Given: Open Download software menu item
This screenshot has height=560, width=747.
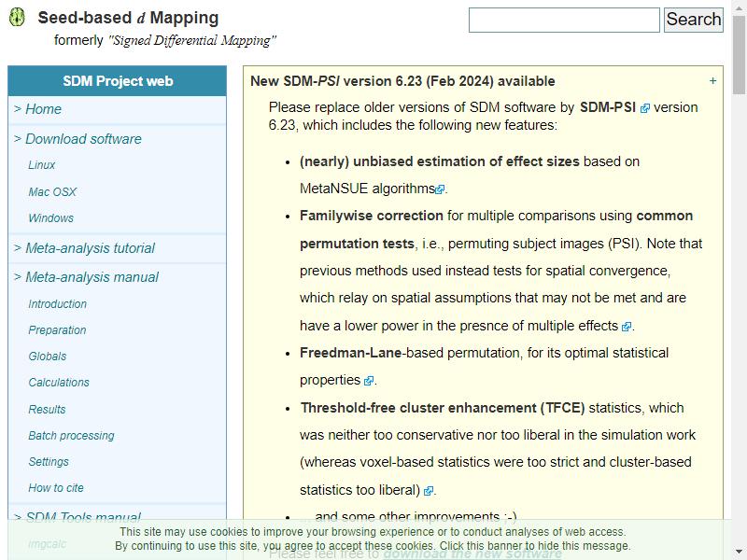Looking at the screenshot, I should pos(83,139).
